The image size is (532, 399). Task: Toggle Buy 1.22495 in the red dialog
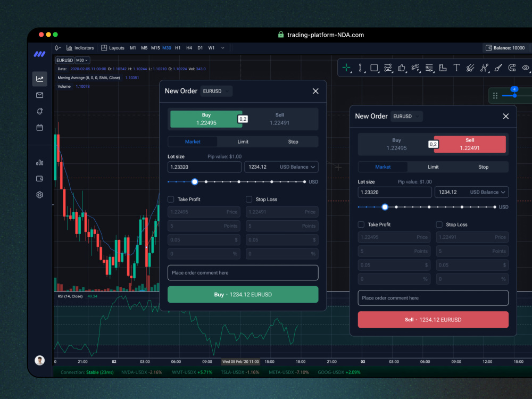pos(396,144)
